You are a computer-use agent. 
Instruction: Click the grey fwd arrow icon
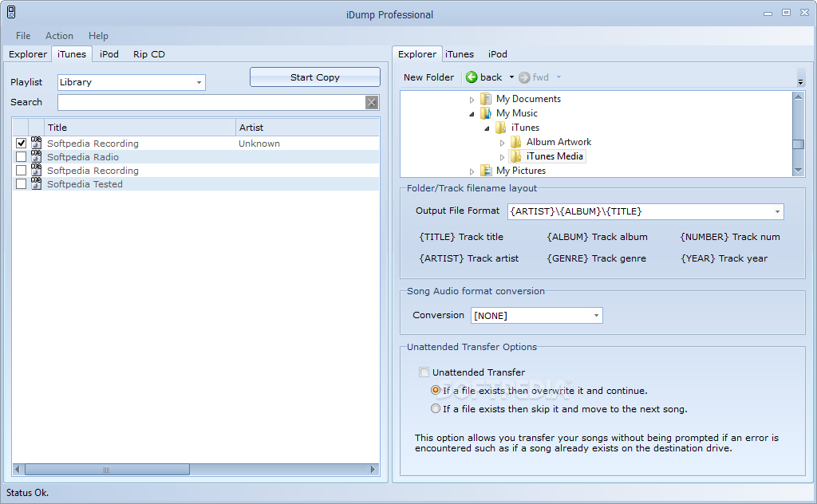pos(524,77)
